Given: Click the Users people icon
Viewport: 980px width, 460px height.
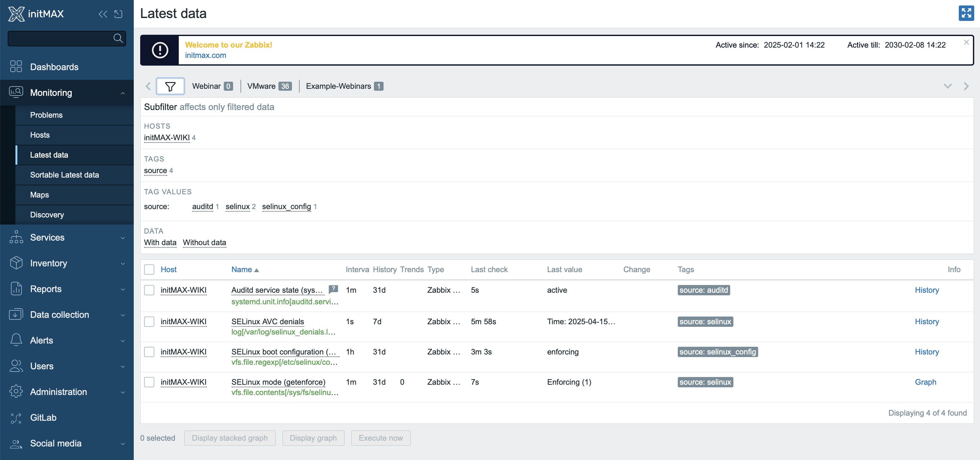Looking at the screenshot, I should point(16,366).
